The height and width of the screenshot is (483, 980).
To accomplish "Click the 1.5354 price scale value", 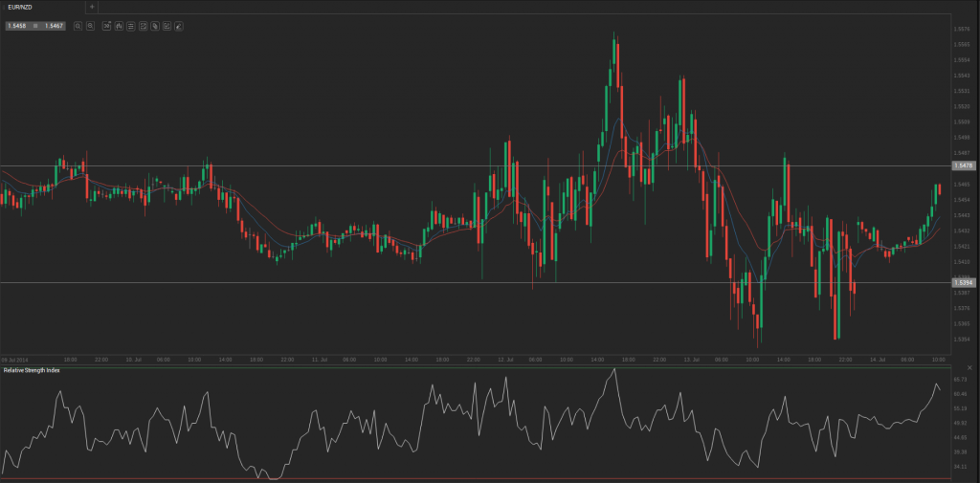I will coord(961,339).
